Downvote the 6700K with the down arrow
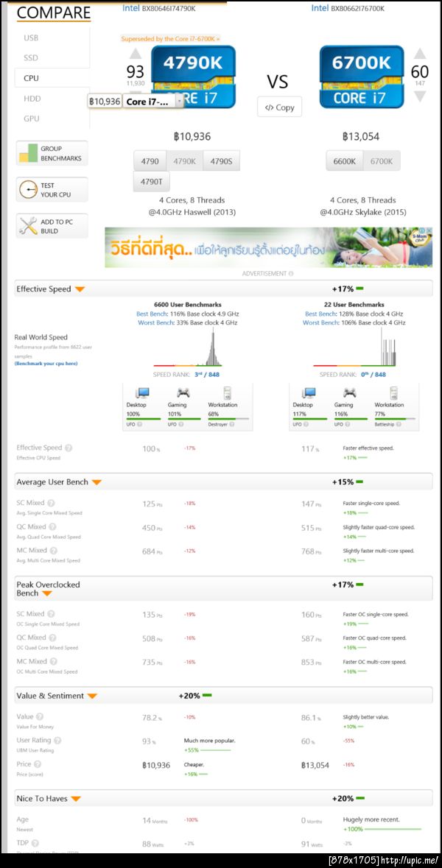Image resolution: width=442 pixels, height=868 pixels. click(x=420, y=96)
